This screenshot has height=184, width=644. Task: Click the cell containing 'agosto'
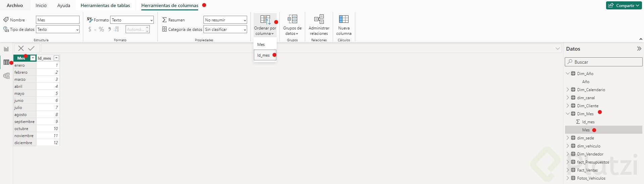coord(25,115)
